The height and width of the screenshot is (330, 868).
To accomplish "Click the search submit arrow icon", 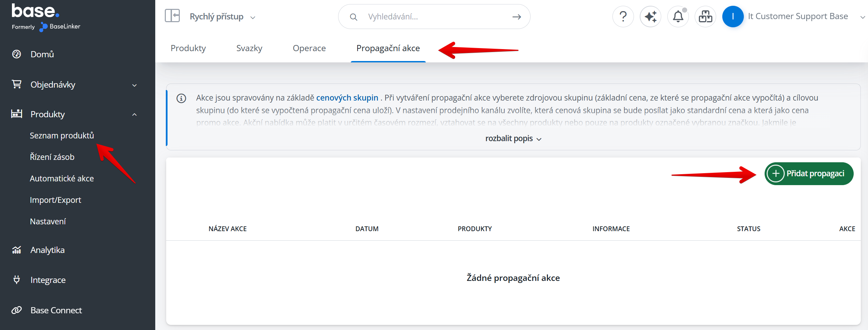I will 517,17.
